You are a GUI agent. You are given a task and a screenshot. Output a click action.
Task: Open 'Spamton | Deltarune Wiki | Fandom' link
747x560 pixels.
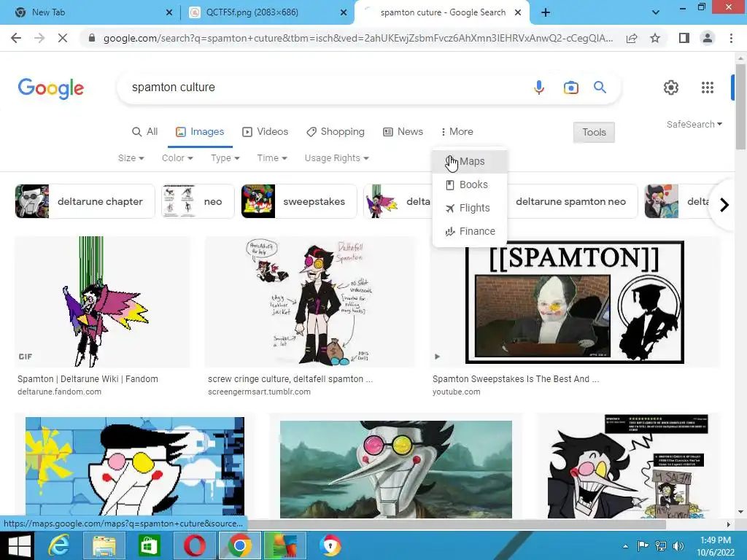pos(88,379)
